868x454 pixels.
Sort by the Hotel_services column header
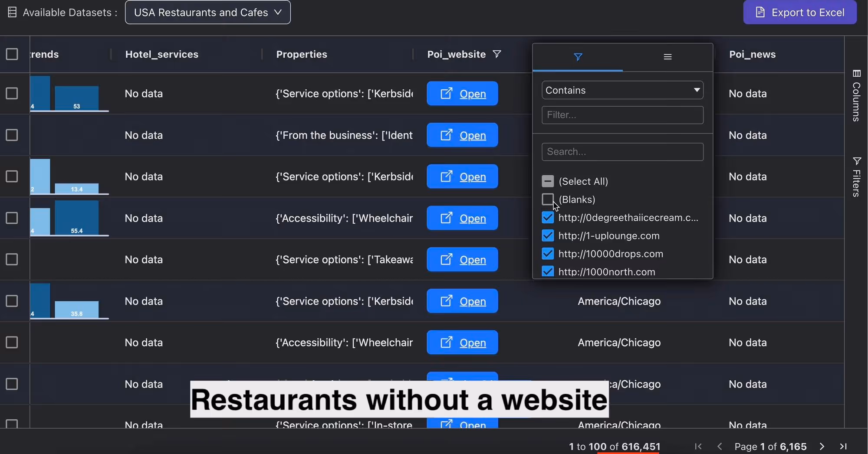click(161, 54)
